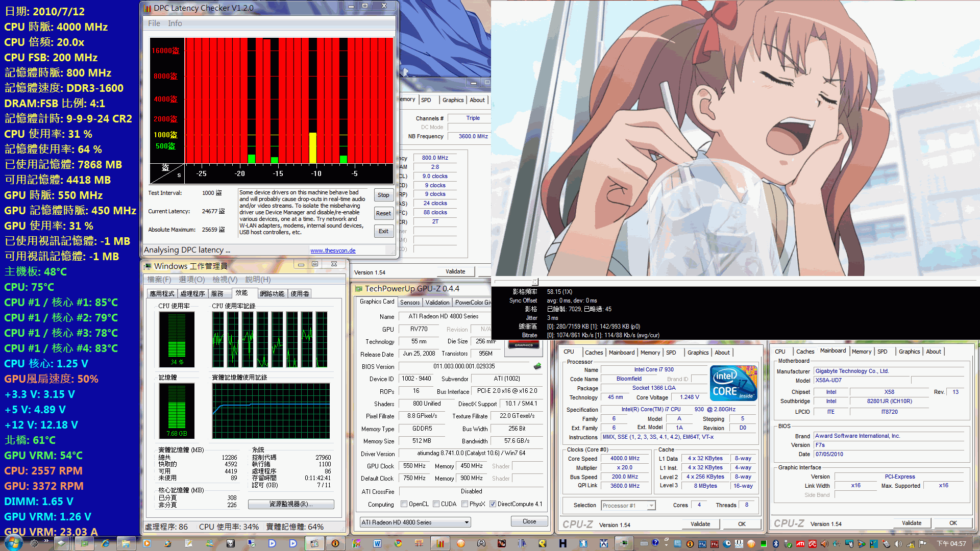Click the speaker volume tray icon

(898, 544)
